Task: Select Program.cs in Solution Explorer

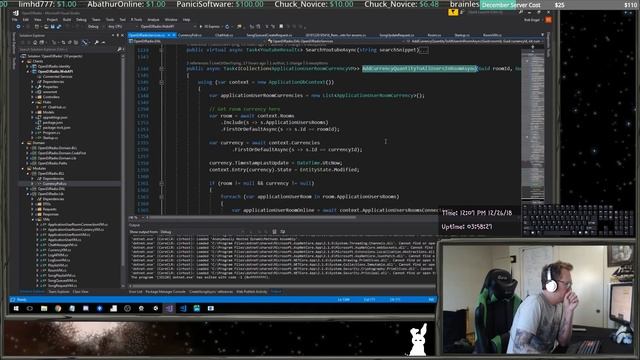Action: tap(51, 133)
